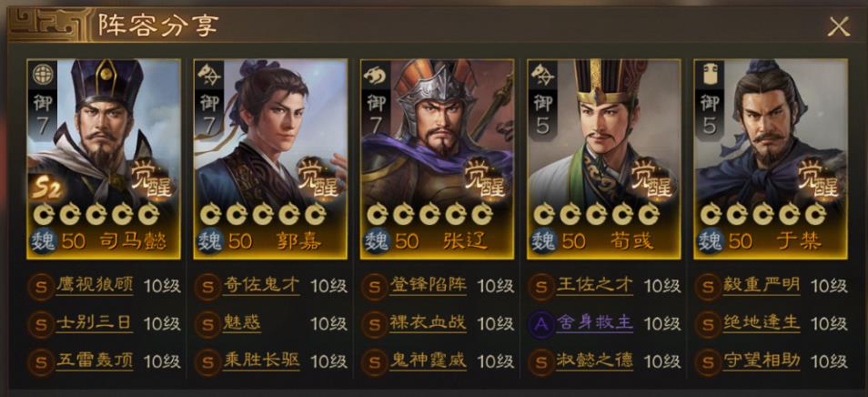Screen dimensions: 868x397
Task: View the 登锋陷阵 skill description
Action: [429, 286]
